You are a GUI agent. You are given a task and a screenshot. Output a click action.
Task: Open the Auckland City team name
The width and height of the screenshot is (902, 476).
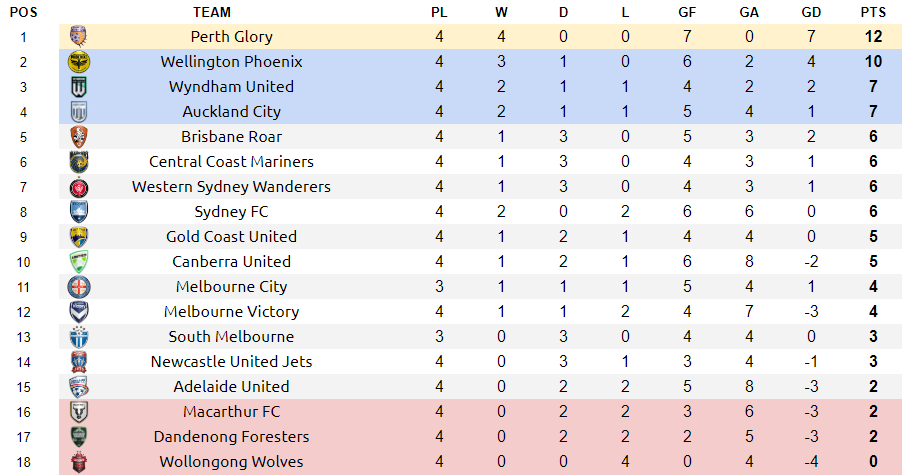[232, 112]
